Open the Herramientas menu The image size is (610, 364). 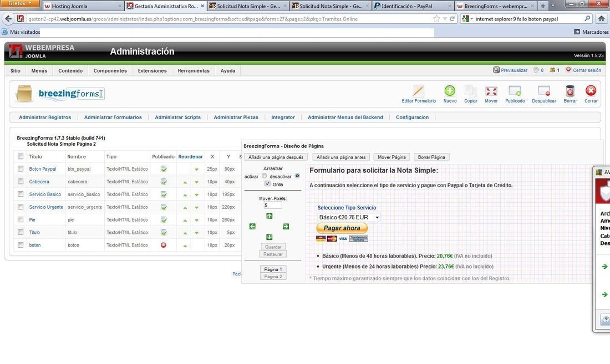tap(194, 71)
